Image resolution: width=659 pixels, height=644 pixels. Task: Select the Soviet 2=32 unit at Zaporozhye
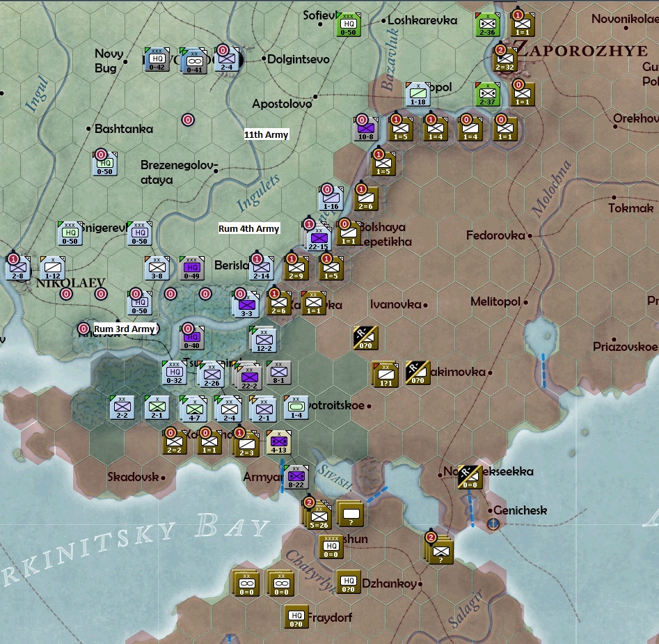point(505,59)
